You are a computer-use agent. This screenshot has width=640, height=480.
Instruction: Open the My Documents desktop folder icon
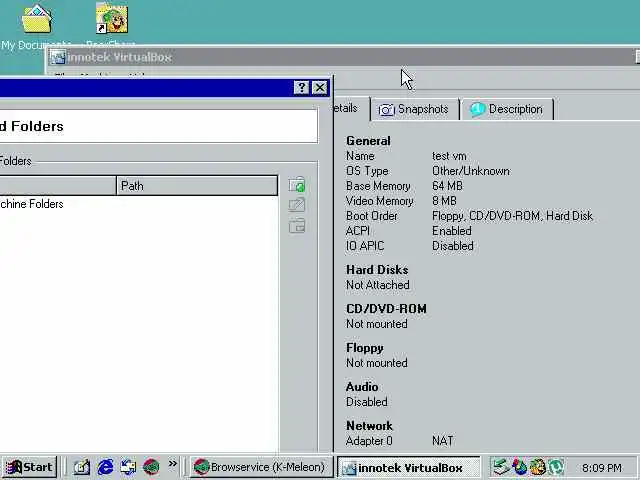pyautogui.click(x=36, y=19)
